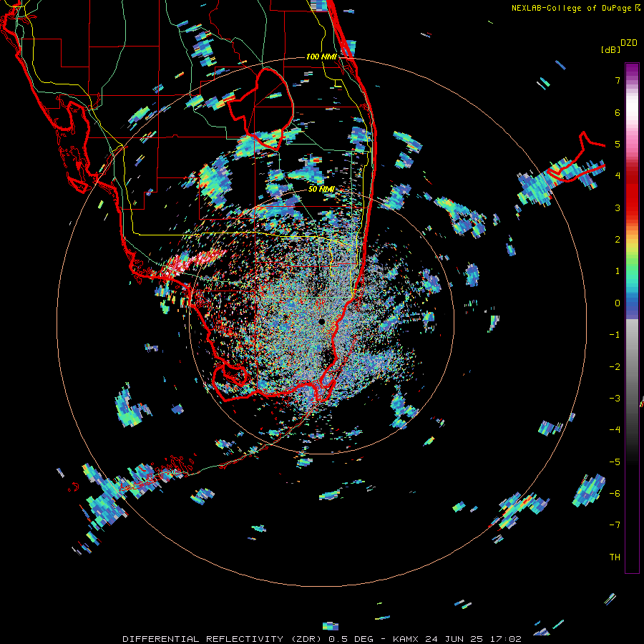
Task: Click the -5 value on color scale
Action: [x=615, y=462]
